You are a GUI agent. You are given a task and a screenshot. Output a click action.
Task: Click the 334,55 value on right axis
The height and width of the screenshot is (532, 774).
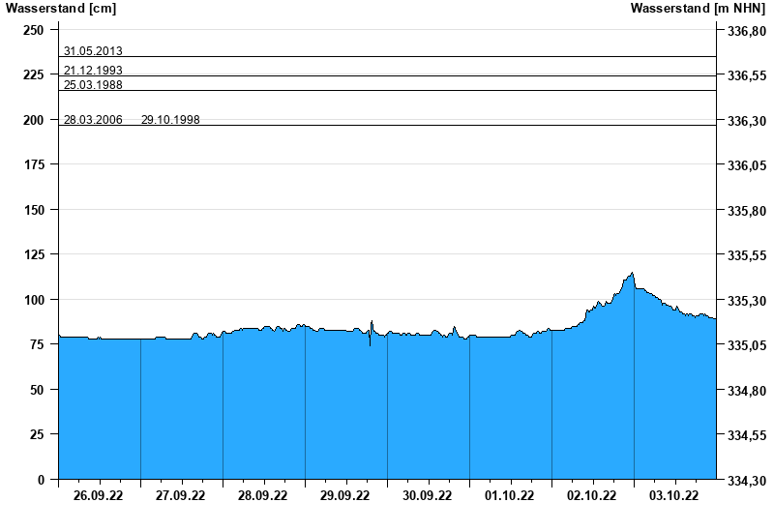pyautogui.click(x=747, y=436)
